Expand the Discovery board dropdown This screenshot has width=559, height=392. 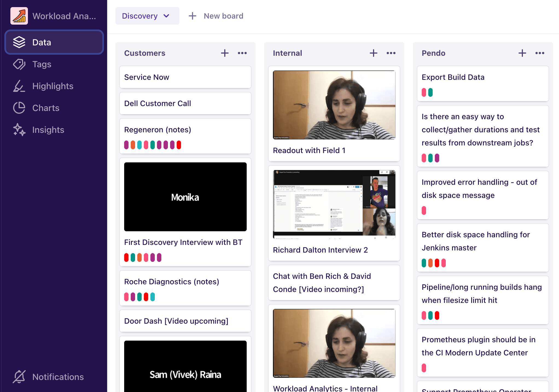tap(147, 16)
